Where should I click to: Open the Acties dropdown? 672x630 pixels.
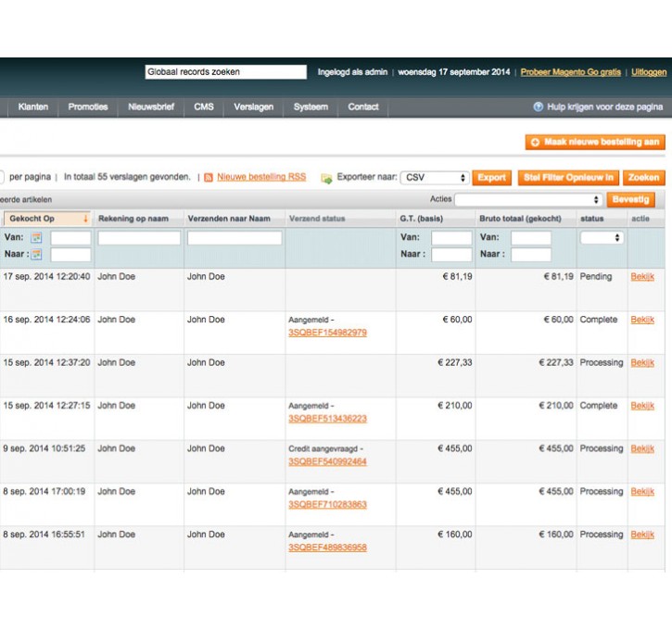[x=528, y=199]
